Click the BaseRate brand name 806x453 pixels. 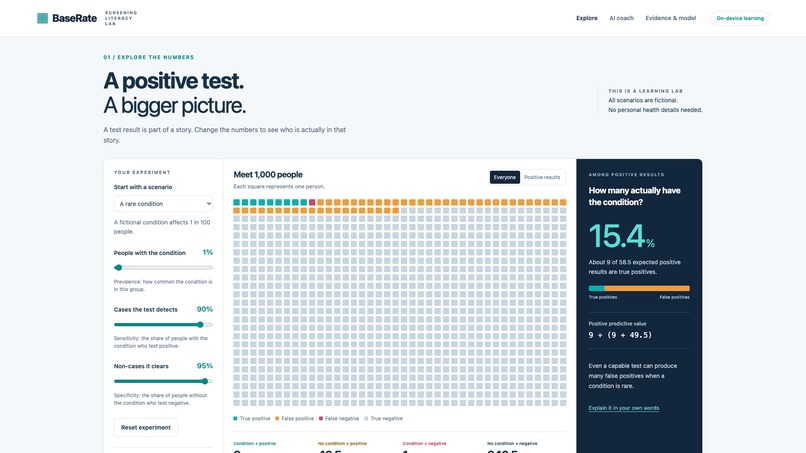(75, 18)
